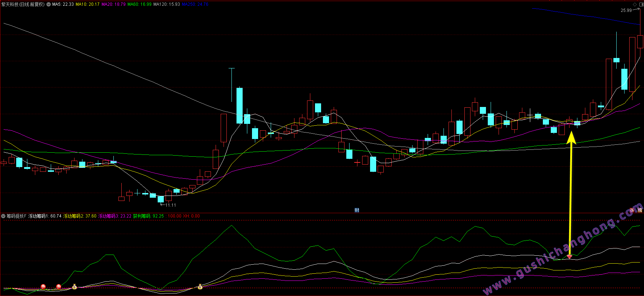This screenshot has height=296, width=644.
Task: Click the first red ball signal marker
Action: coord(43,287)
